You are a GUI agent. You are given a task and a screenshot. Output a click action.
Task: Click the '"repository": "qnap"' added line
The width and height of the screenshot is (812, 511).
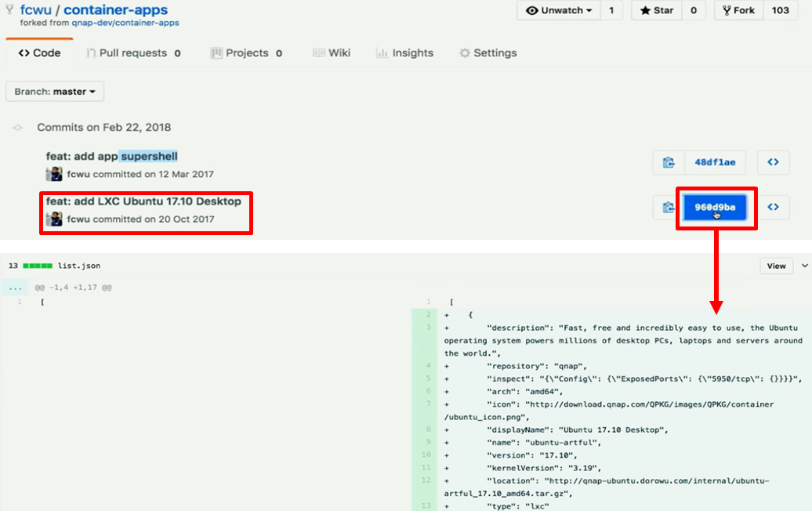(x=537, y=366)
